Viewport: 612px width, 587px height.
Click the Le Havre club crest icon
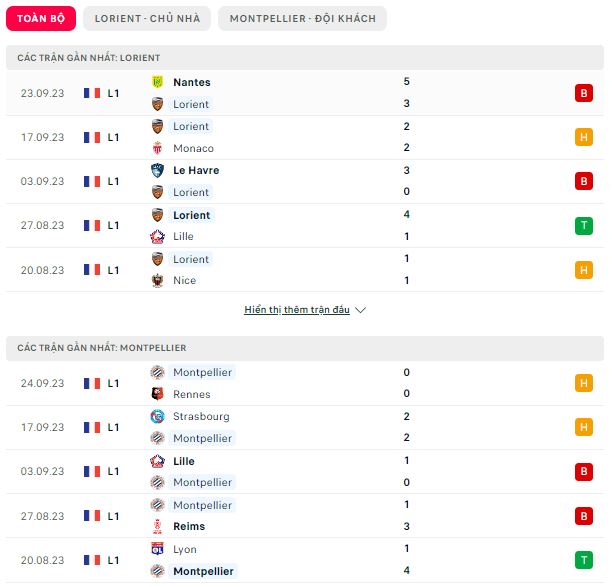click(157, 171)
